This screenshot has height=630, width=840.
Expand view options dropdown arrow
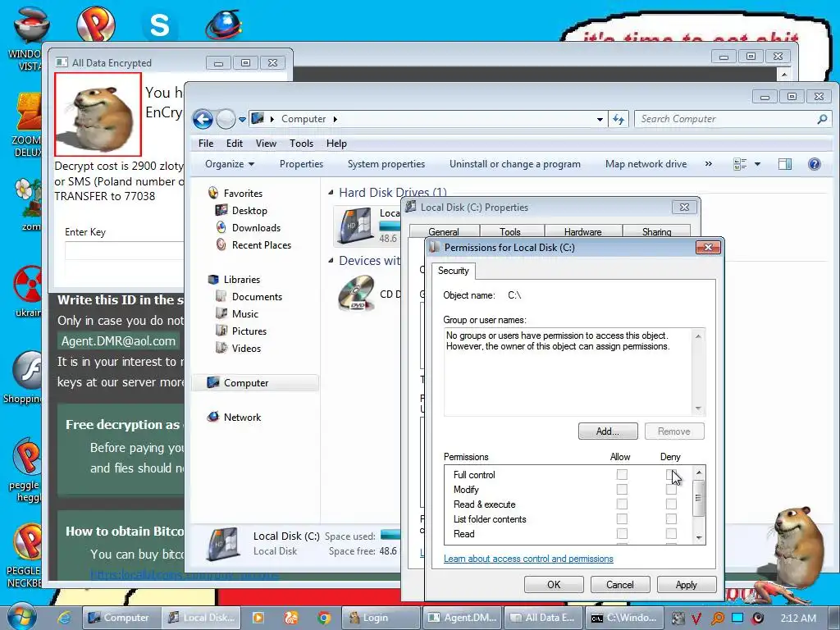(757, 164)
